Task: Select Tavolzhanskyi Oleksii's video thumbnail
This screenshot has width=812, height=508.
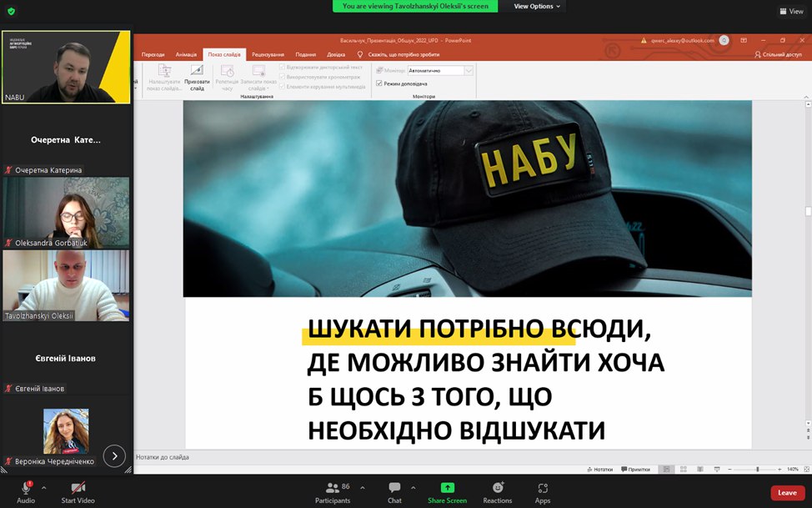Action: tap(66, 285)
